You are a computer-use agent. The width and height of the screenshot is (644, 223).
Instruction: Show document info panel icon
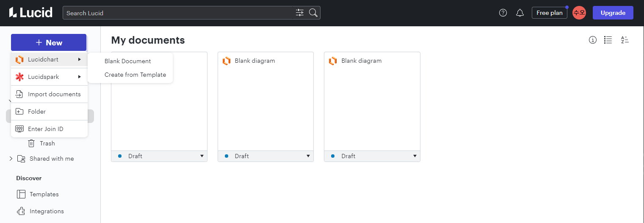coord(593,40)
